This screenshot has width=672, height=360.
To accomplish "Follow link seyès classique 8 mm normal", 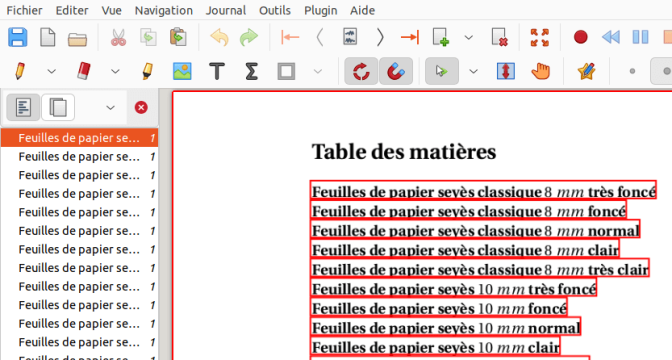I will (475, 230).
